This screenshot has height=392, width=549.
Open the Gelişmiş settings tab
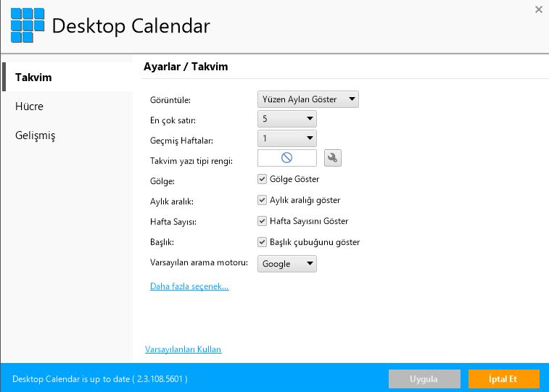[35, 135]
